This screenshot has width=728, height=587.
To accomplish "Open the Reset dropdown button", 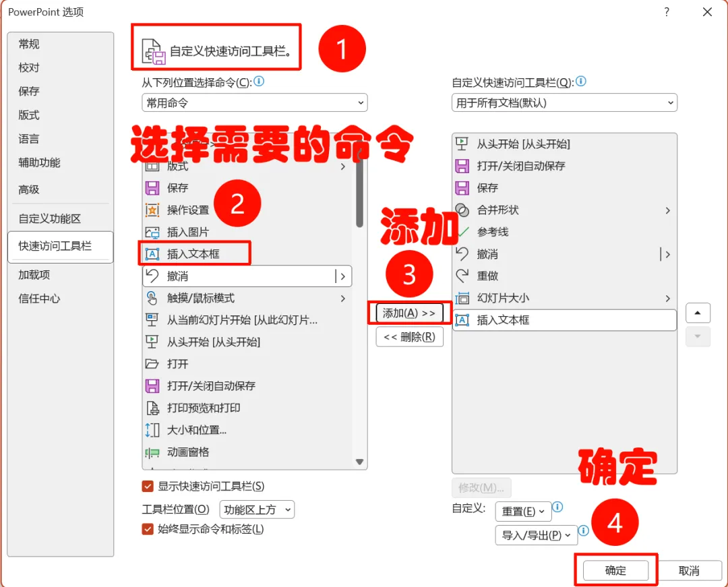I will pos(523,512).
